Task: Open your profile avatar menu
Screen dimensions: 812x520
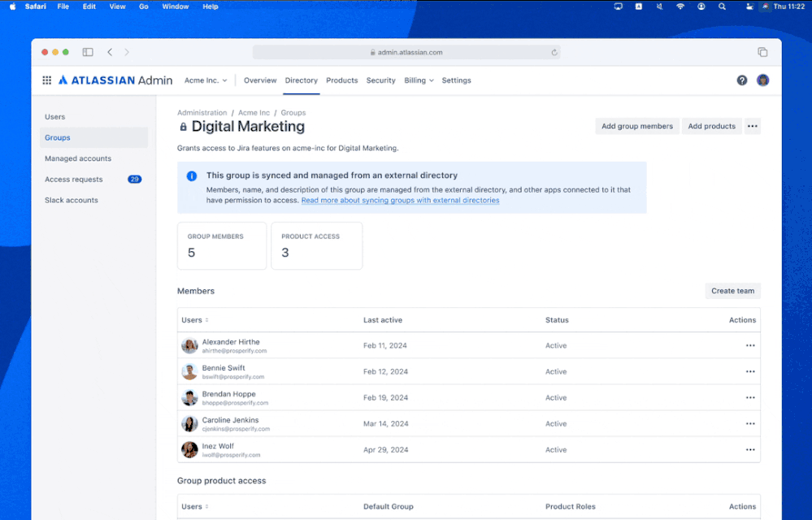Action: pos(762,80)
